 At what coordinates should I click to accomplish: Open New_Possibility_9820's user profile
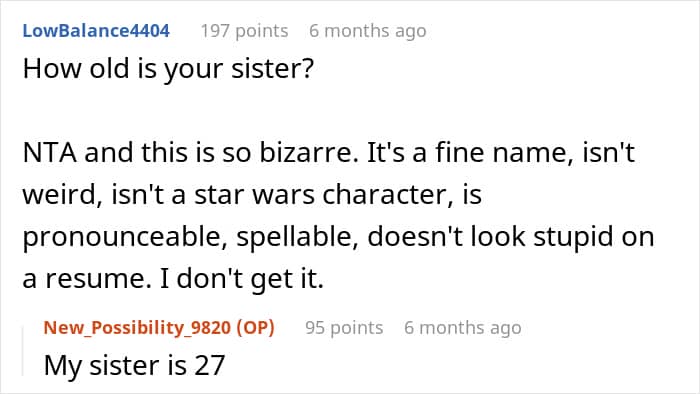(x=137, y=328)
